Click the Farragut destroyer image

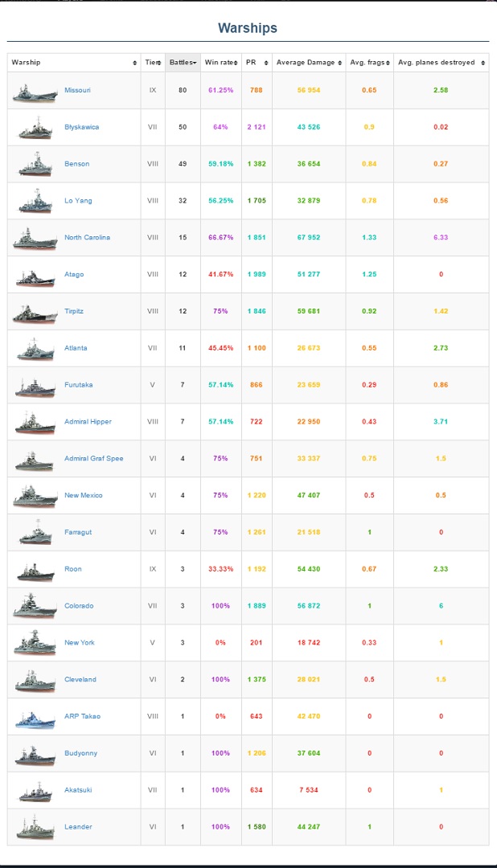click(x=35, y=534)
